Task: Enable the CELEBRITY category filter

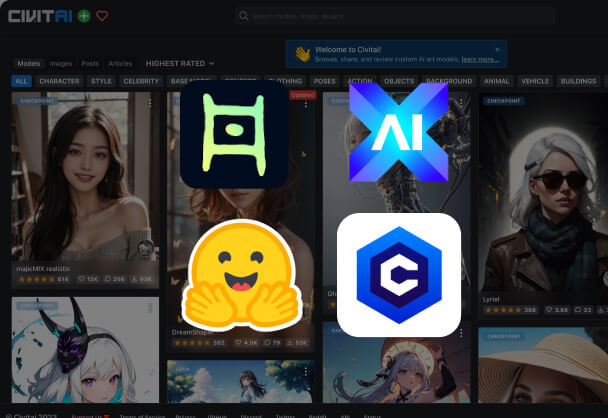Action: pyautogui.click(x=140, y=81)
